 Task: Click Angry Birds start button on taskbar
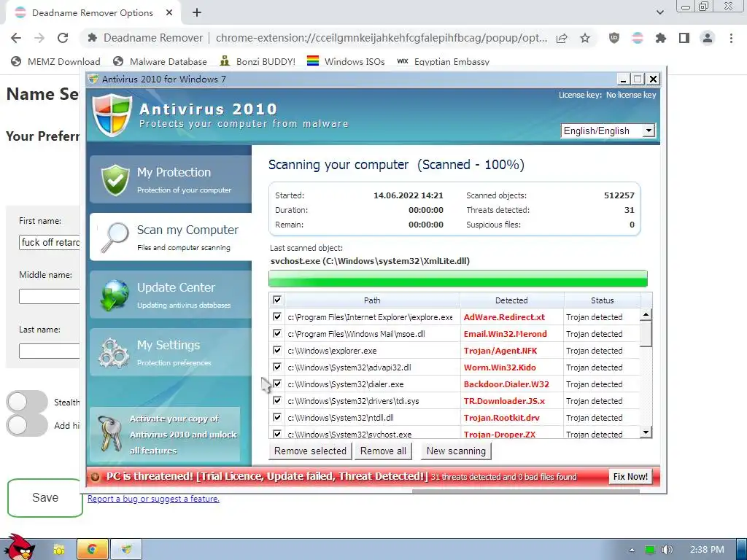[20, 548]
